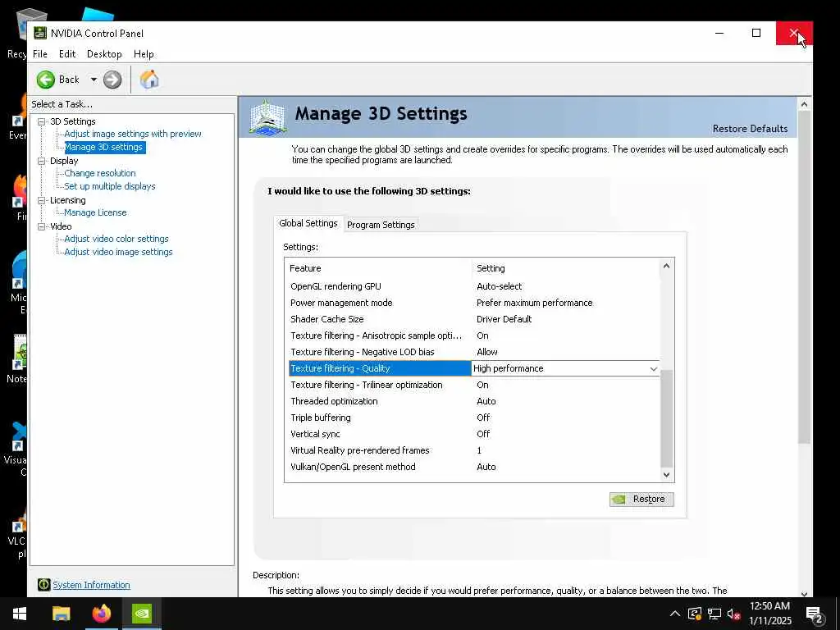
Task: Click Prefer maximum performance value
Action: (x=535, y=303)
